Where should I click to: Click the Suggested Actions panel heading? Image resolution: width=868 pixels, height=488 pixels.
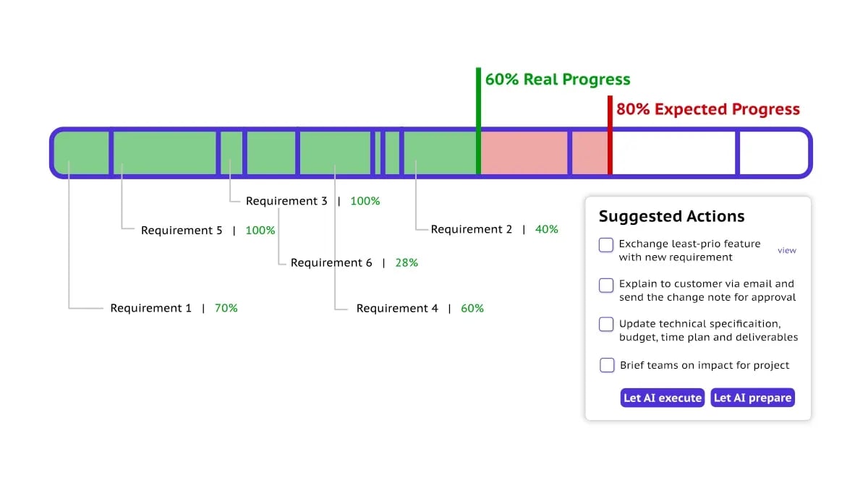tap(672, 216)
